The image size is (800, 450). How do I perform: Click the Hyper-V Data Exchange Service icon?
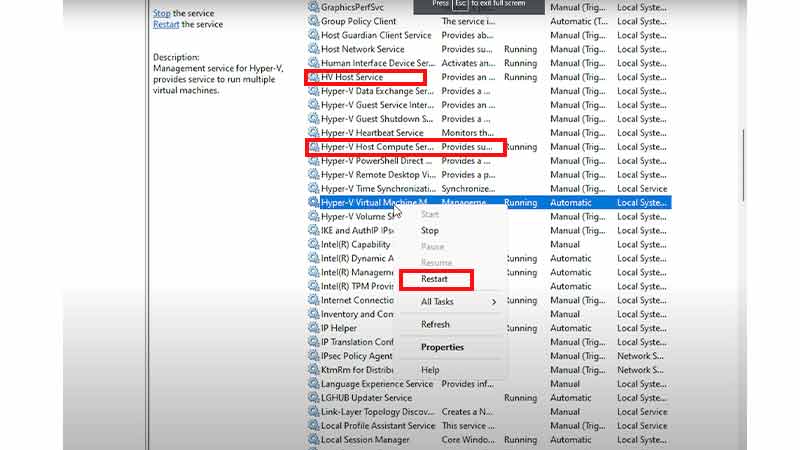click(313, 91)
